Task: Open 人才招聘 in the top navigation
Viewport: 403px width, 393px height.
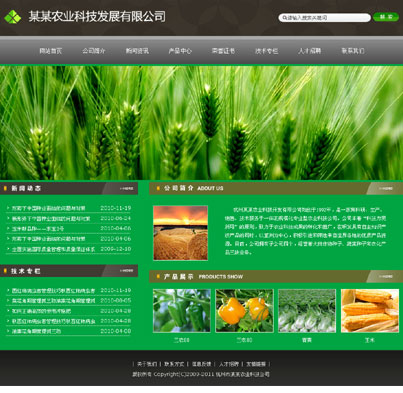Action: pos(309,51)
